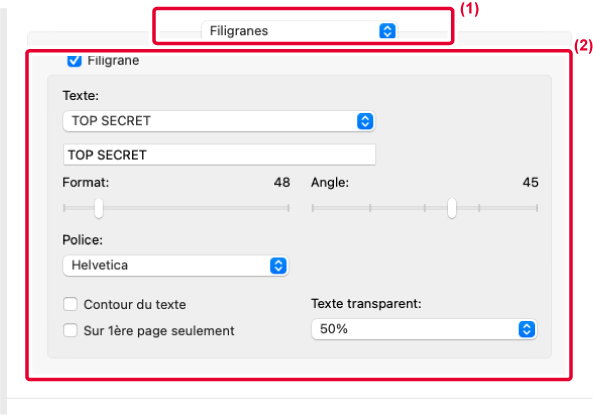Enable the Contour du texte checkbox
Image resolution: width=593 pixels, height=415 pixels.
tap(70, 304)
